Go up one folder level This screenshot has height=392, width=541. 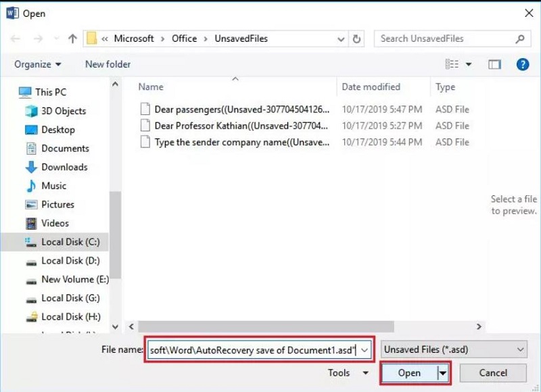coord(72,39)
